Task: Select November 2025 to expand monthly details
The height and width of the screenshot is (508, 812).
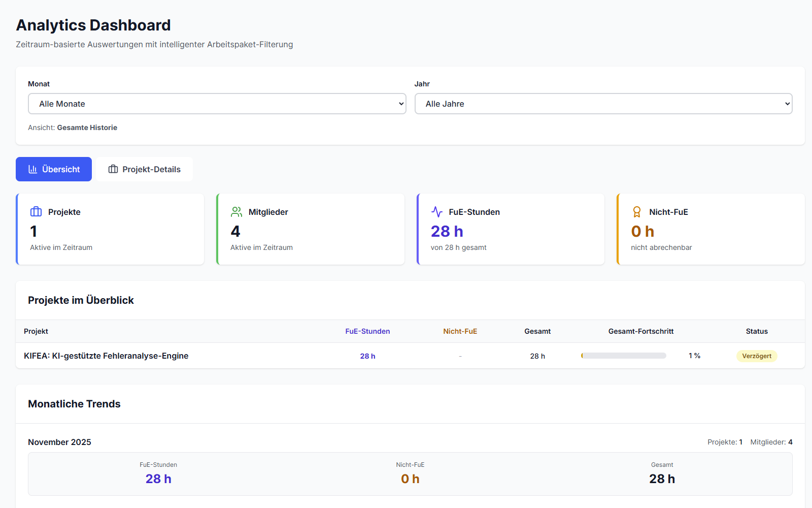Action: (59, 442)
